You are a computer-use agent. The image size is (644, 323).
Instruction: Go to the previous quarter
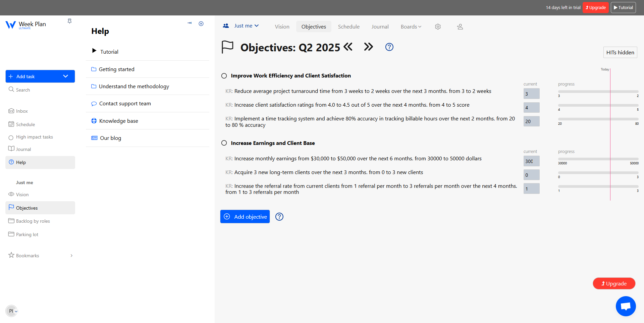(348, 47)
